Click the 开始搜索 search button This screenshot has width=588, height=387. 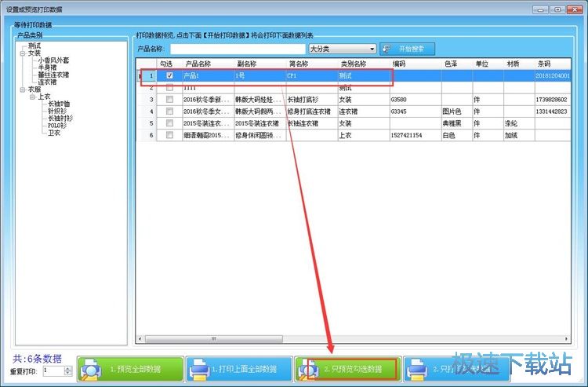pyautogui.click(x=407, y=49)
